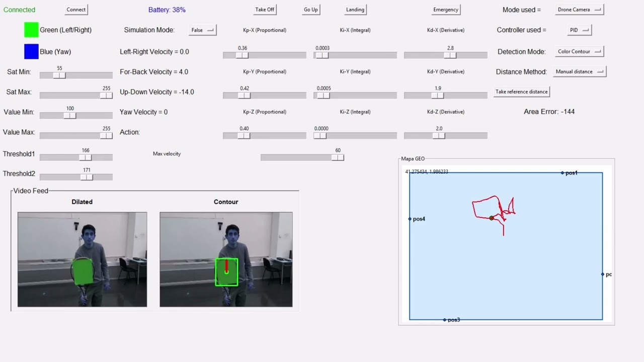Image resolution: width=644 pixels, height=362 pixels.
Task: Click the Ki-Z Integral slider handle
Action: pos(321,136)
